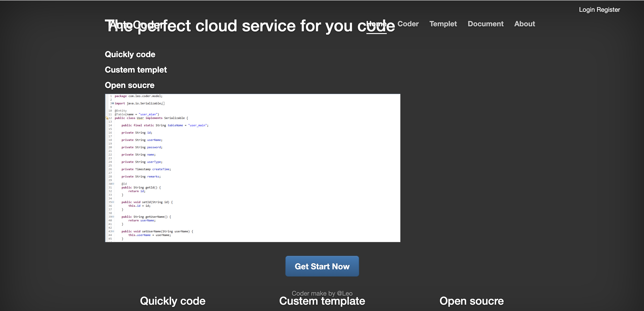Screen dimensions: 644x311
Task: Click the bottom 'Custem template' heading
Action: pos(322,301)
